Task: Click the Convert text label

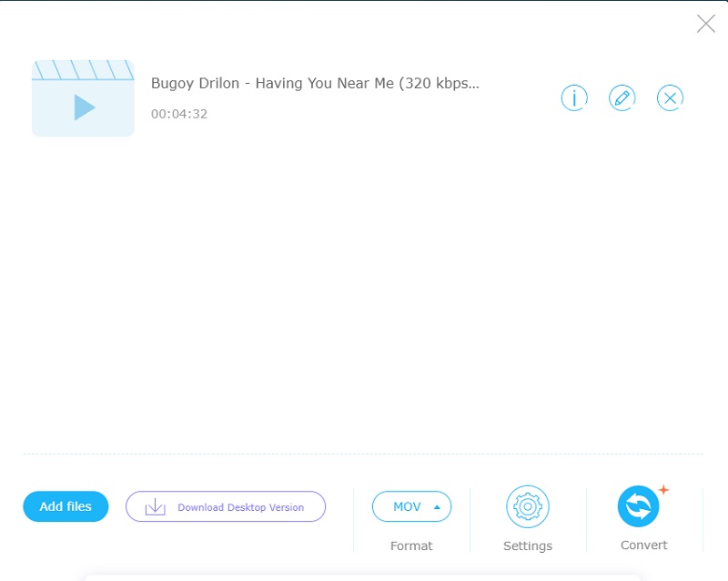Action: pyautogui.click(x=644, y=545)
